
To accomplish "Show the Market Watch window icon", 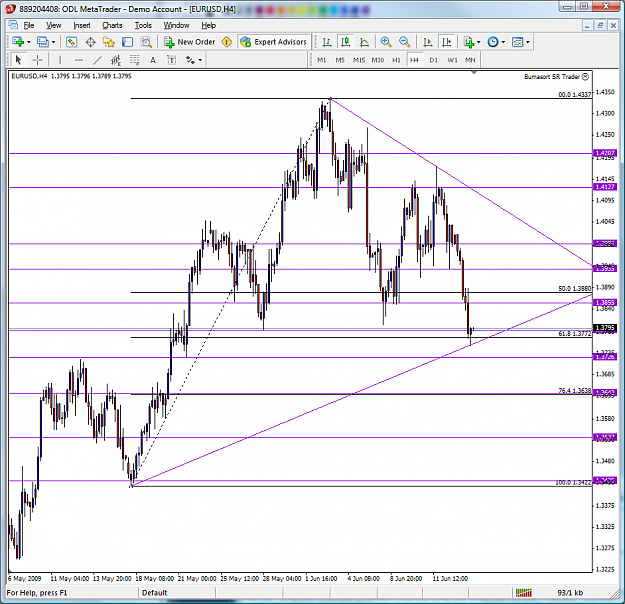I will [x=71, y=41].
